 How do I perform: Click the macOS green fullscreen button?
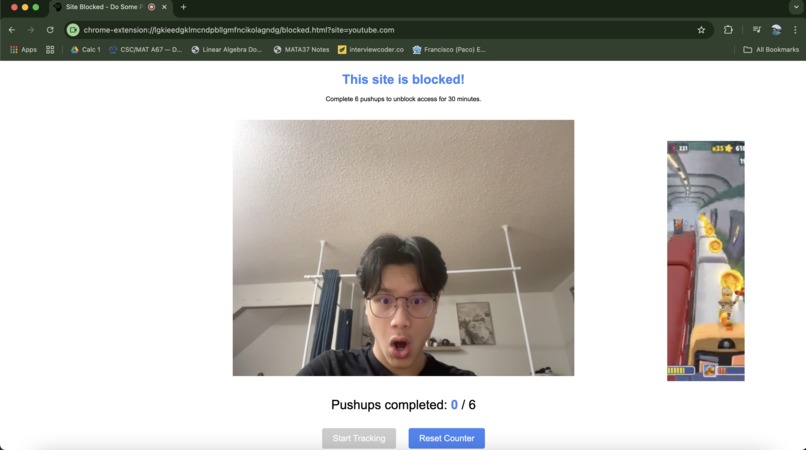[36, 7]
